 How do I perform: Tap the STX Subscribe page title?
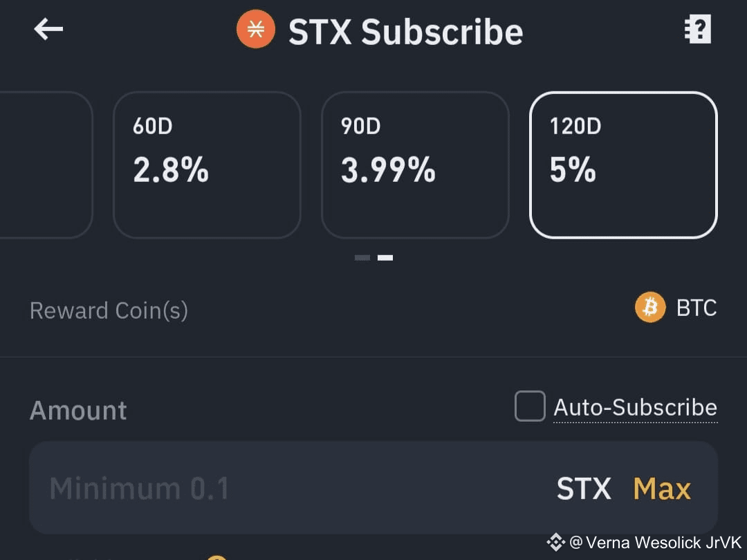click(x=405, y=32)
